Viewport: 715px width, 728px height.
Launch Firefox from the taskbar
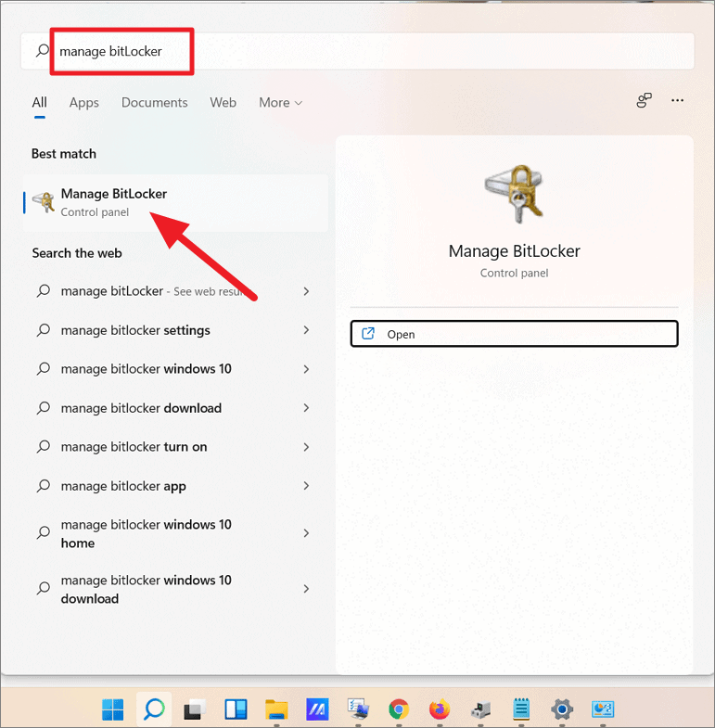pos(440,709)
